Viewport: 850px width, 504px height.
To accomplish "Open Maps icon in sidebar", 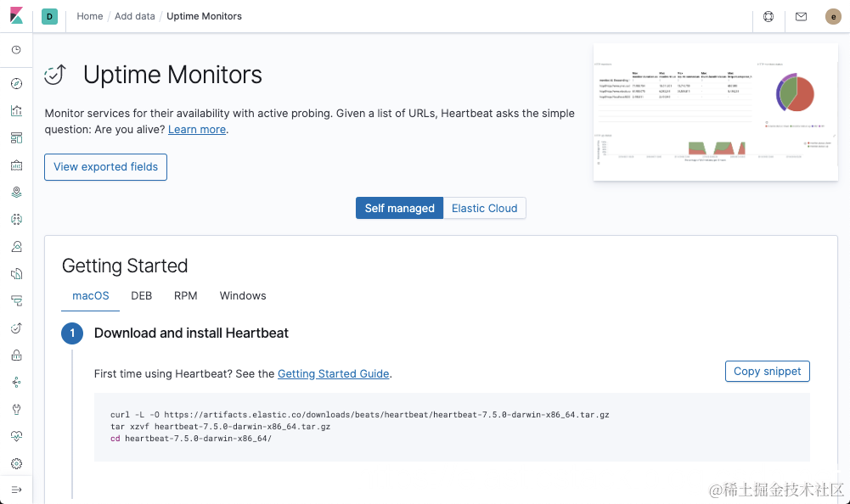I will click(16, 192).
